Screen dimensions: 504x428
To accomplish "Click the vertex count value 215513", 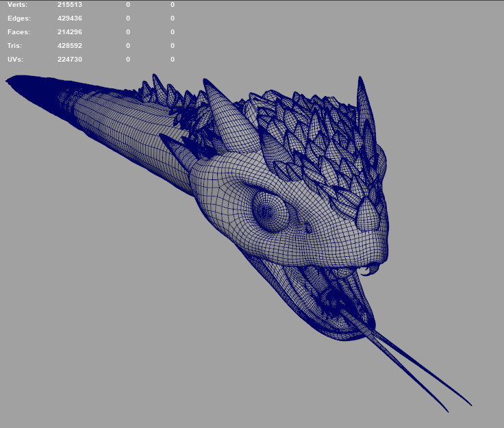I will point(69,5).
